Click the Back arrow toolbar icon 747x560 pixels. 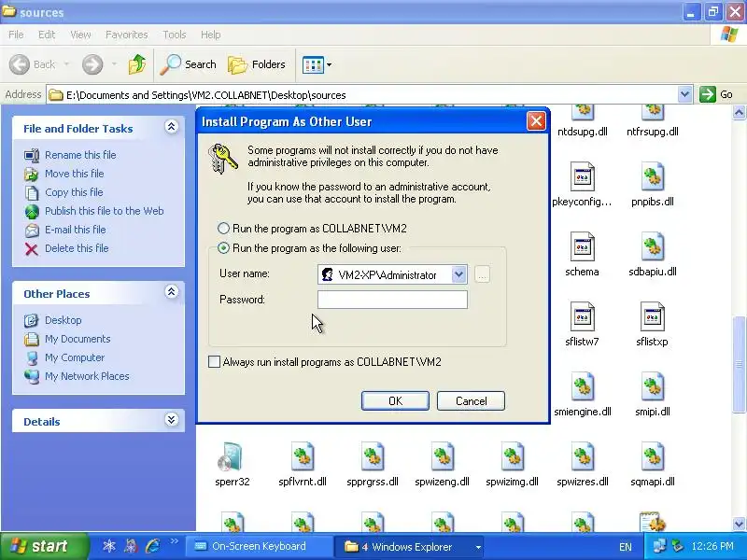click(x=20, y=64)
